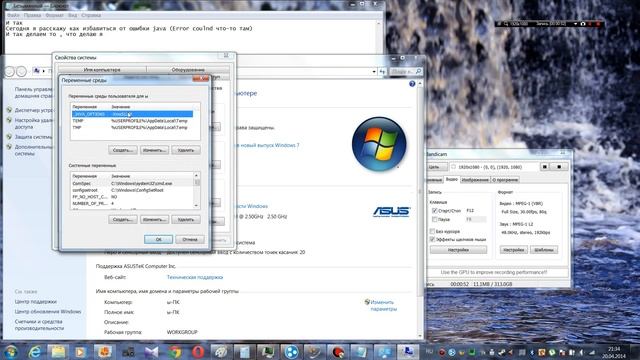Select Bandicam's Изображения tab
The image size is (640, 360).
tap(475, 180)
